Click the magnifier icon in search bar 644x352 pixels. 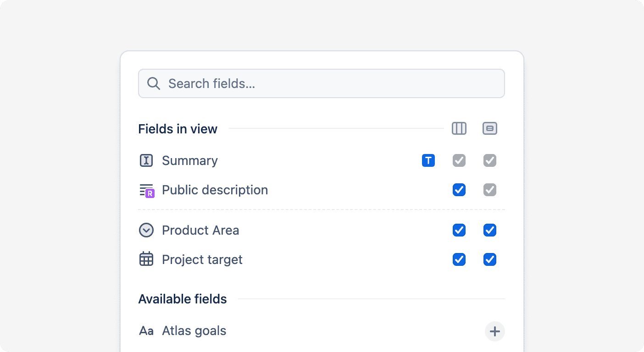(x=154, y=83)
